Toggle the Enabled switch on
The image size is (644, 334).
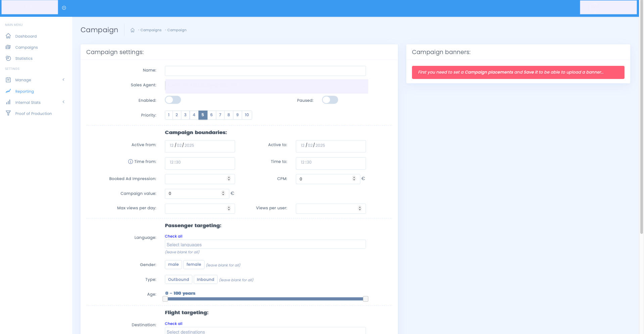[173, 100]
